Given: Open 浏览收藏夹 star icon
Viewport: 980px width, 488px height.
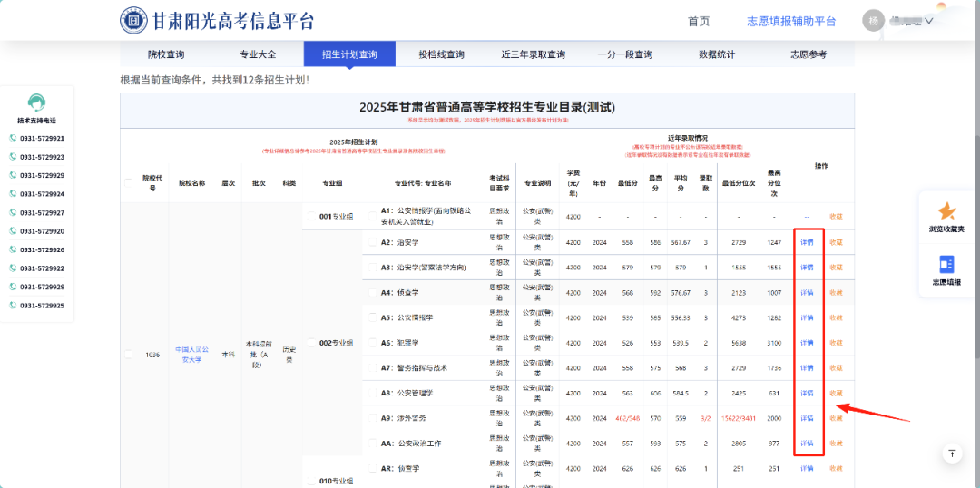Looking at the screenshot, I should coord(947,210).
